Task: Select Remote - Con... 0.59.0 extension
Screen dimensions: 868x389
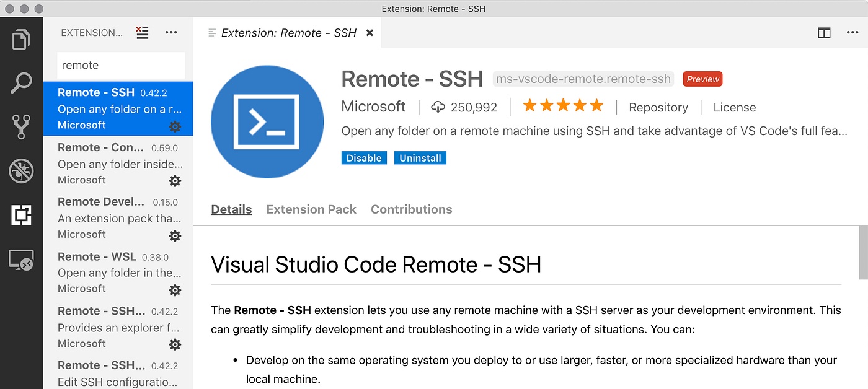Action: [118, 164]
